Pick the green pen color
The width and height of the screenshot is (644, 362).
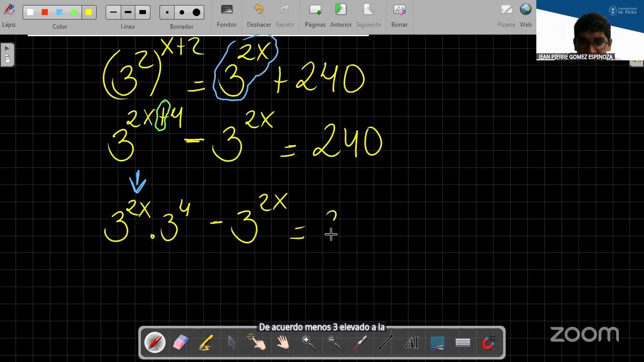click(74, 12)
